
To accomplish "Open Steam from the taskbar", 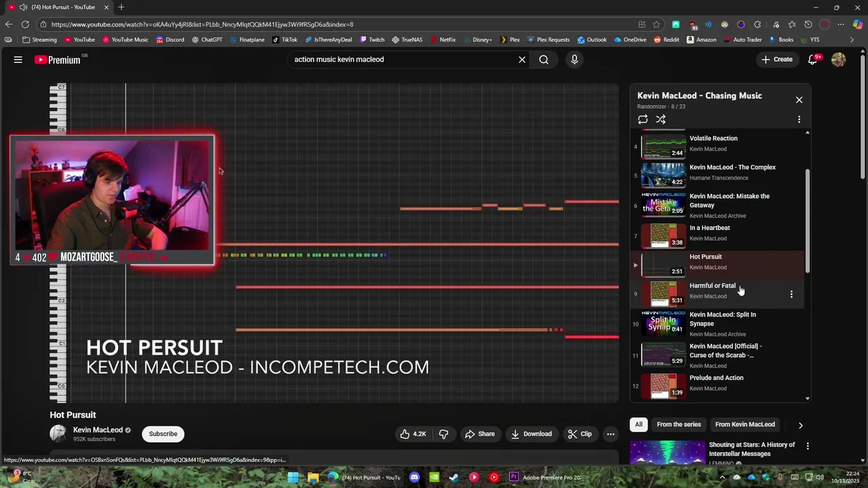I will click(454, 477).
